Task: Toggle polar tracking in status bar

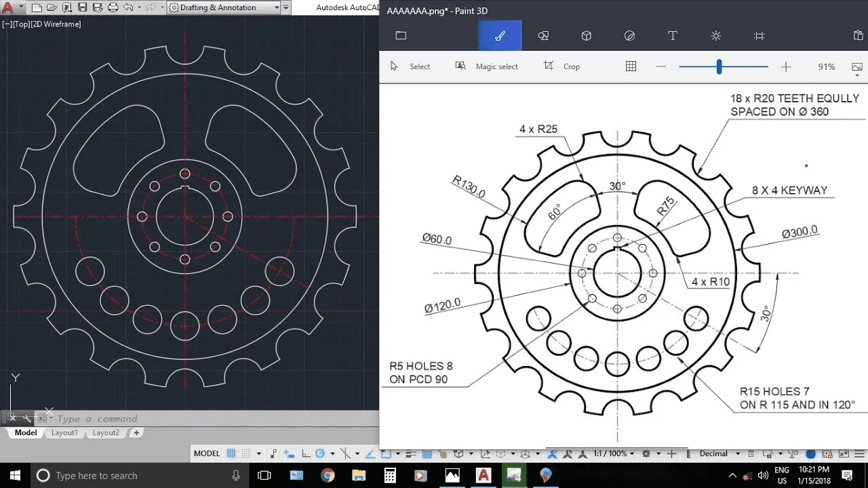Action: point(320,453)
